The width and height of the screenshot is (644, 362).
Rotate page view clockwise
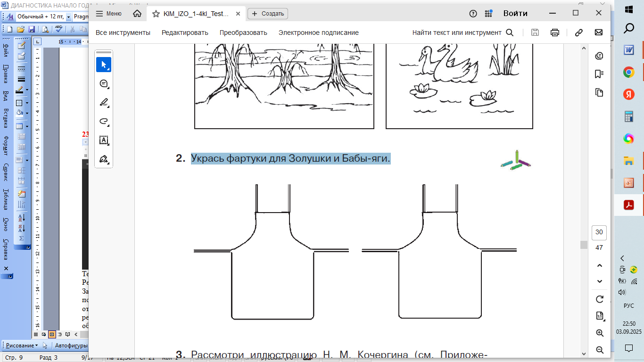click(600, 299)
